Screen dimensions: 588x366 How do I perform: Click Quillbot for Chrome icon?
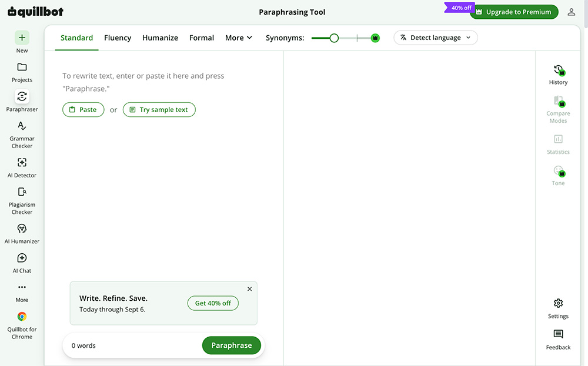click(x=22, y=317)
